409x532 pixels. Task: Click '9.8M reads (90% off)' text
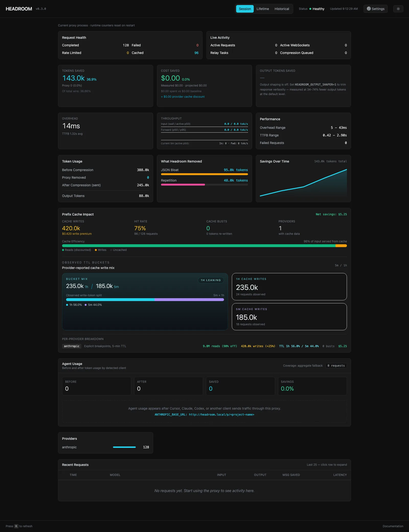click(x=220, y=346)
